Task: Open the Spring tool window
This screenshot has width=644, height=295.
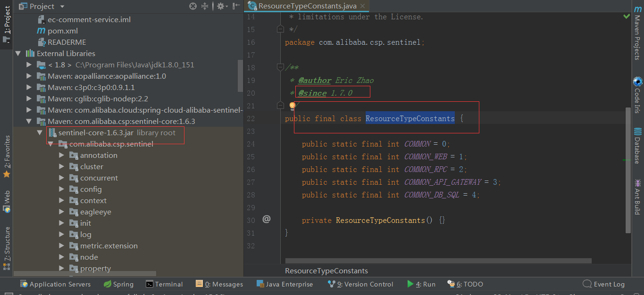Action: click(x=118, y=284)
